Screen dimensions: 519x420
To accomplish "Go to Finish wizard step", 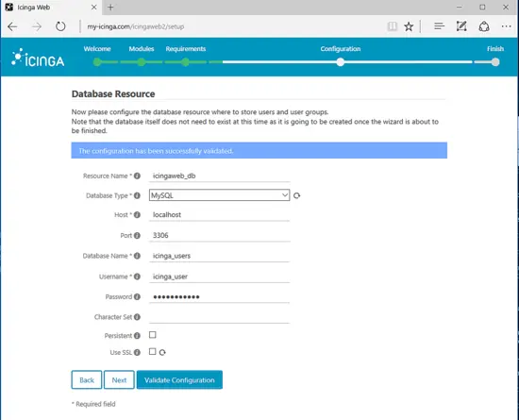I will [x=495, y=49].
